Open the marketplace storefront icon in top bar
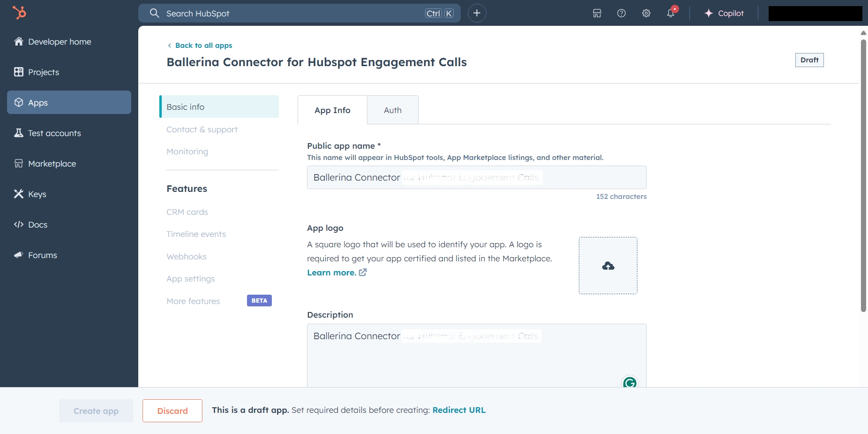 [x=597, y=13]
